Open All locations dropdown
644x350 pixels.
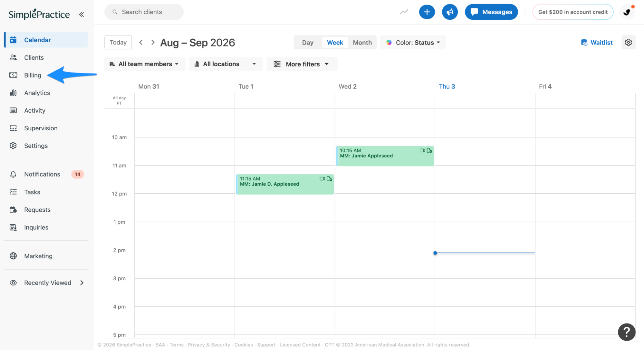226,64
